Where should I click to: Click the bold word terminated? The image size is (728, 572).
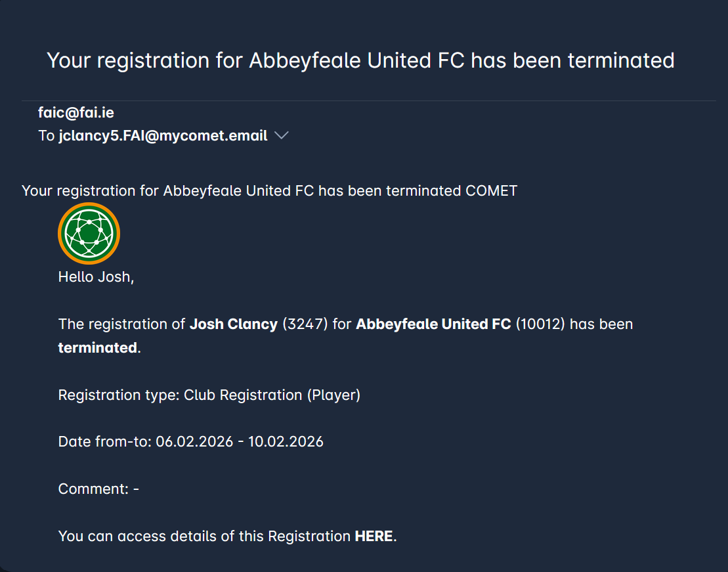(x=98, y=348)
